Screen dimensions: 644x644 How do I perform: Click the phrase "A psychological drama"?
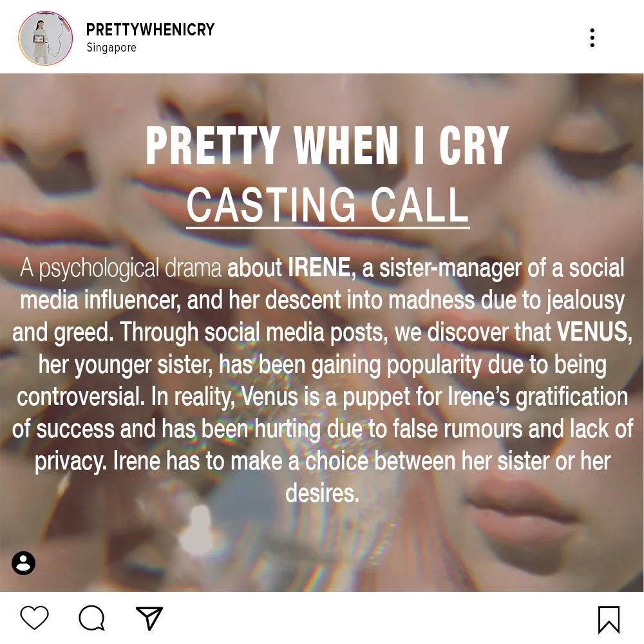pyautogui.click(x=121, y=268)
